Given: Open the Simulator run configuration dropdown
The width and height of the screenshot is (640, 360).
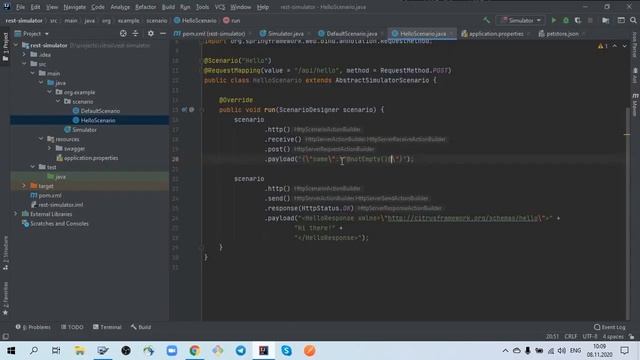Looking at the screenshot, I should (521, 20).
